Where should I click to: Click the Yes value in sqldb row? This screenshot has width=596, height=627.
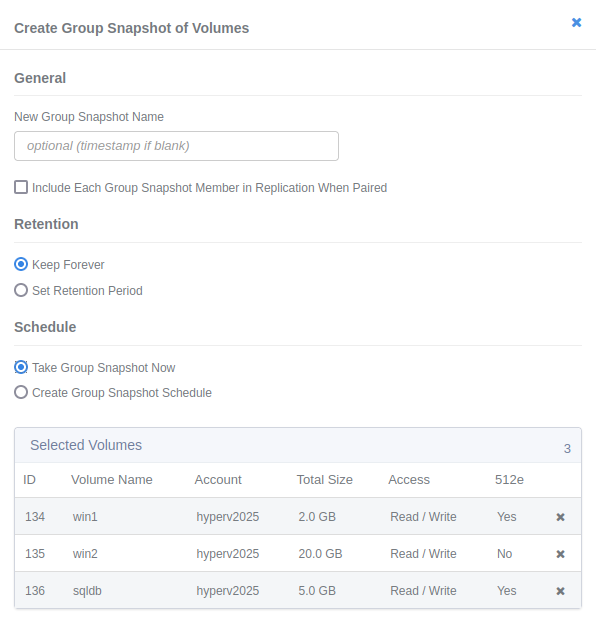[x=507, y=591]
